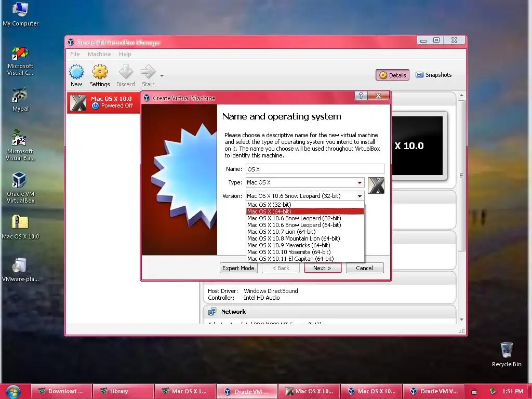
Task: Click the keyboard tray icon
Action: point(474,392)
